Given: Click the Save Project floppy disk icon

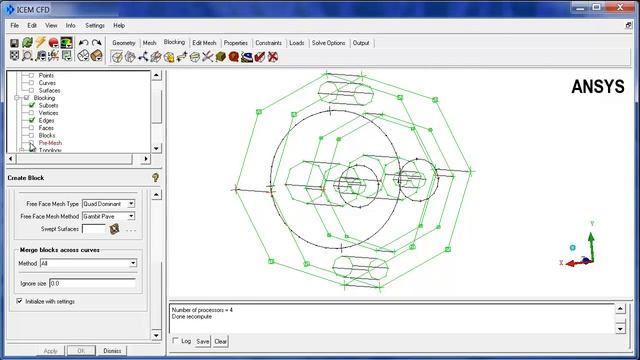Looking at the screenshot, I should (14, 42).
